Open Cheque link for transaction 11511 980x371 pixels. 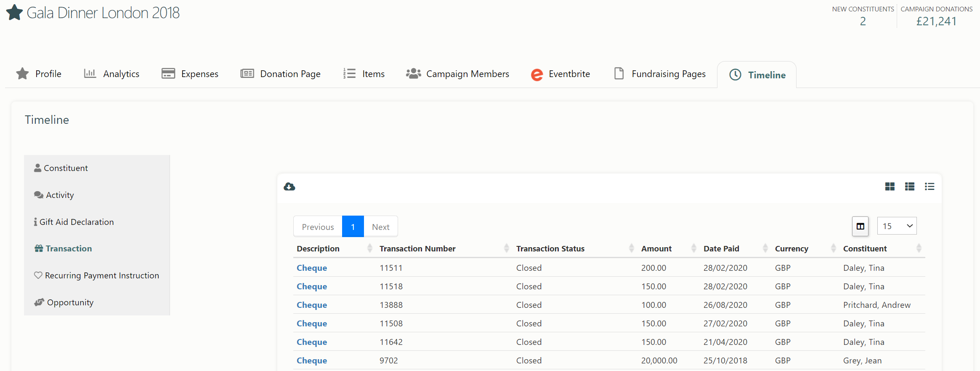[312, 268]
